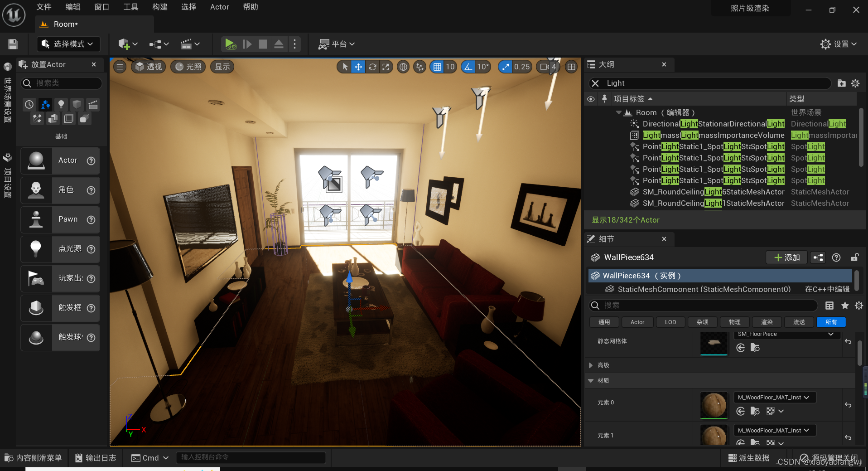Toggle details favorites star filter

[845, 306]
